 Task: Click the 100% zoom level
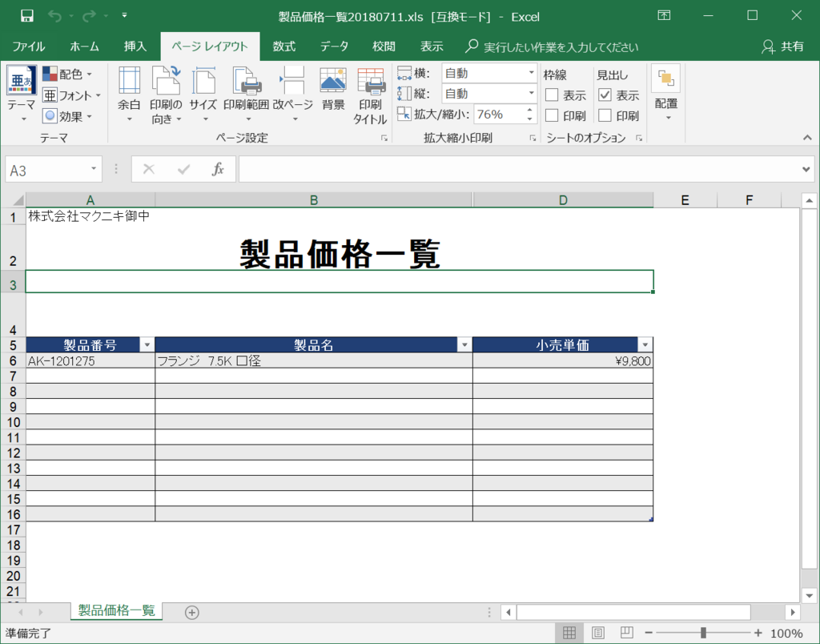(786, 634)
